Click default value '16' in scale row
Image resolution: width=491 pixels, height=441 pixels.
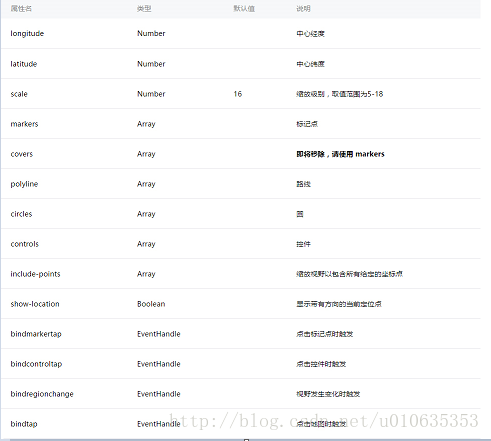238,94
